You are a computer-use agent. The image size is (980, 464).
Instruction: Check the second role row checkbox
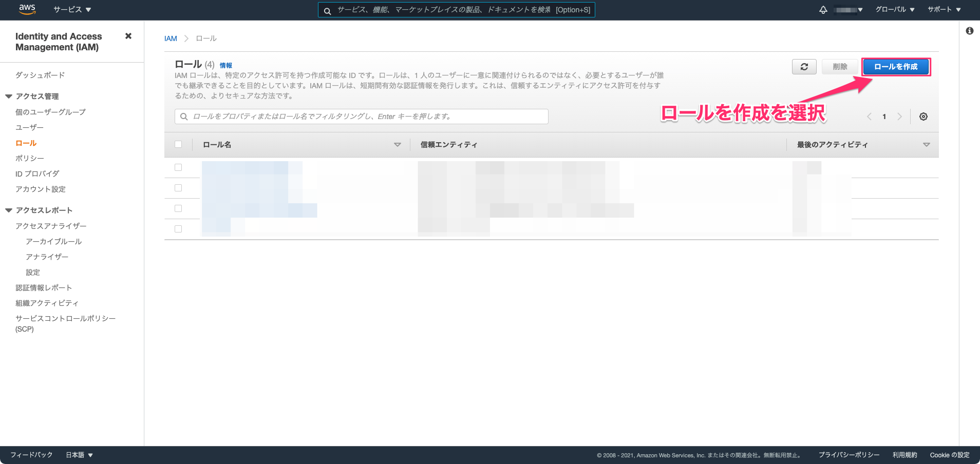click(178, 188)
